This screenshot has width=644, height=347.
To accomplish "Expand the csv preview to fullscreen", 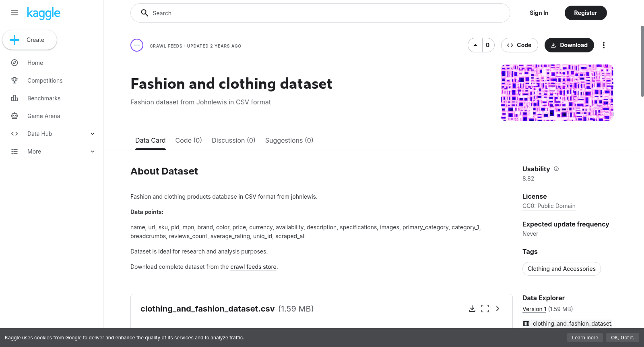I will click(485, 309).
